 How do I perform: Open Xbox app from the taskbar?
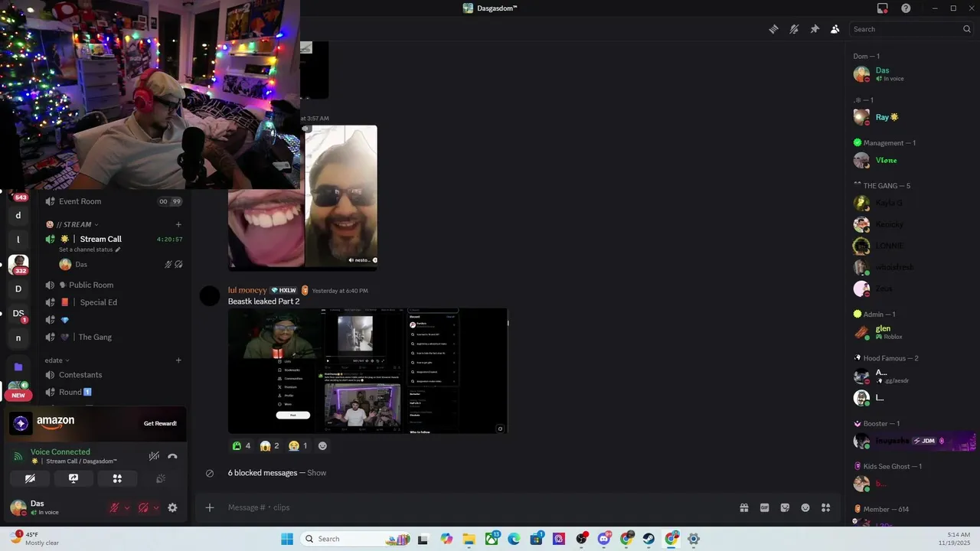492,539
